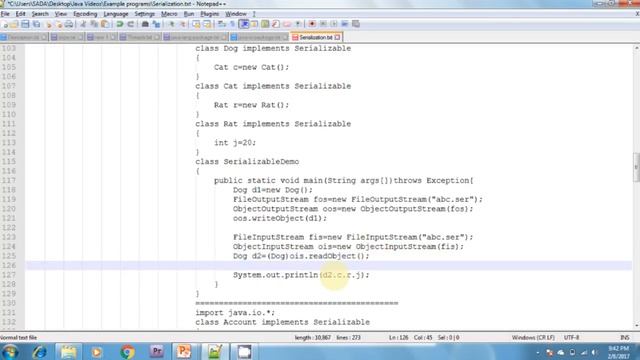Start macro recording with red dot
This screenshot has height=360, width=640.
312,24
